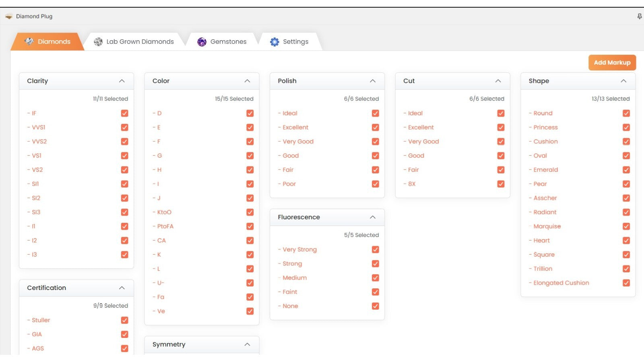Collapse the Fluorescence panel
Screen dimensions: 644x362
373,217
